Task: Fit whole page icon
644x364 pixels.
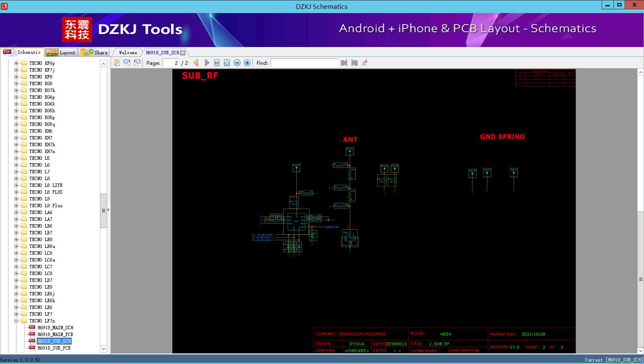Action: [227, 63]
